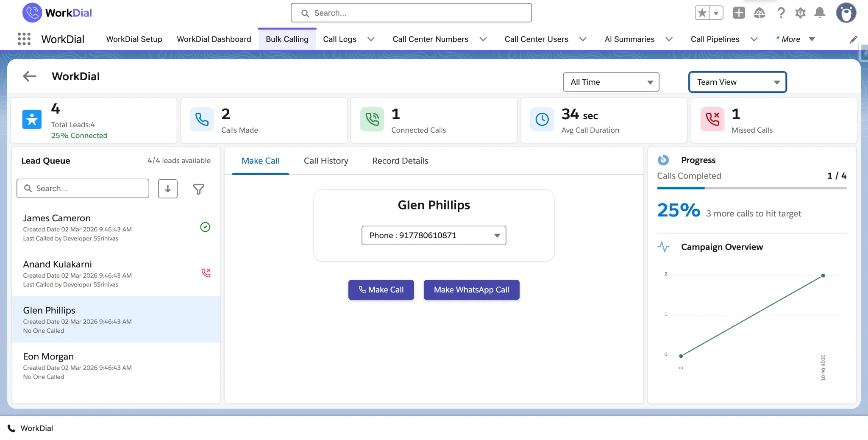Screen dimensions: 868x440
Task: Open the Team View dropdown
Action: (x=737, y=82)
